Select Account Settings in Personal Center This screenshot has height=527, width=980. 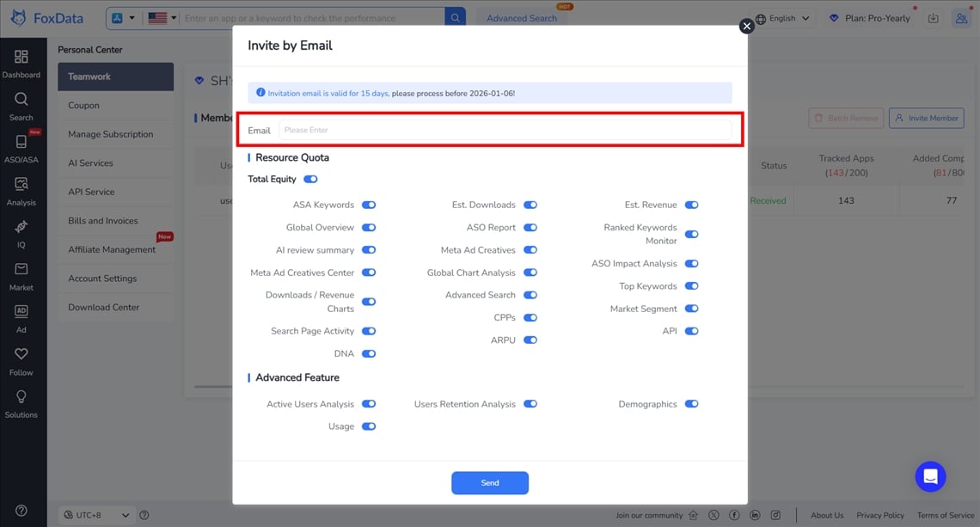point(102,279)
